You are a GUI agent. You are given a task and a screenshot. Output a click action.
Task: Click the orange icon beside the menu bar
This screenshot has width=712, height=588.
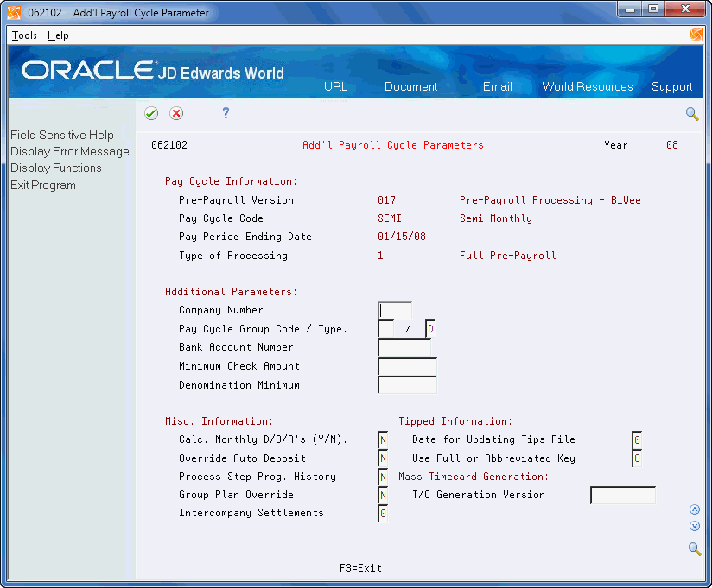coord(696,35)
